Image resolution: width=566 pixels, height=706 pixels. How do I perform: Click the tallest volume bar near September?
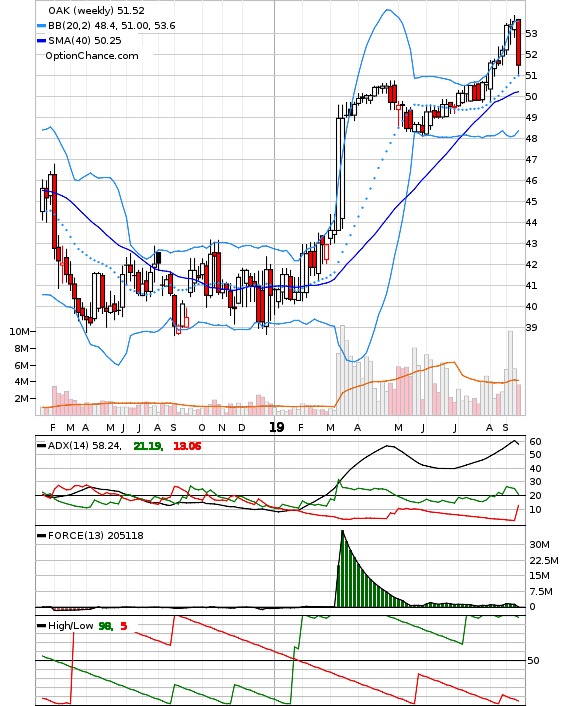(x=510, y=373)
